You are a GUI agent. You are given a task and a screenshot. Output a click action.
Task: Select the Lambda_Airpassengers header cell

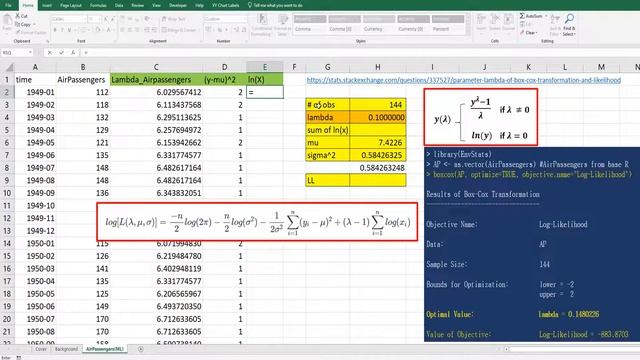156,80
